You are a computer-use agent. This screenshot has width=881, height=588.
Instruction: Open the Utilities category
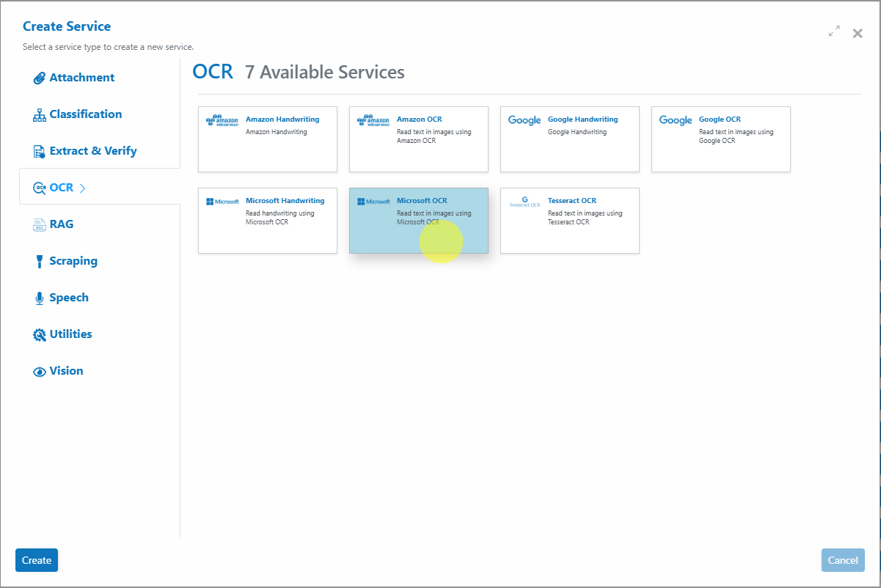tap(71, 334)
